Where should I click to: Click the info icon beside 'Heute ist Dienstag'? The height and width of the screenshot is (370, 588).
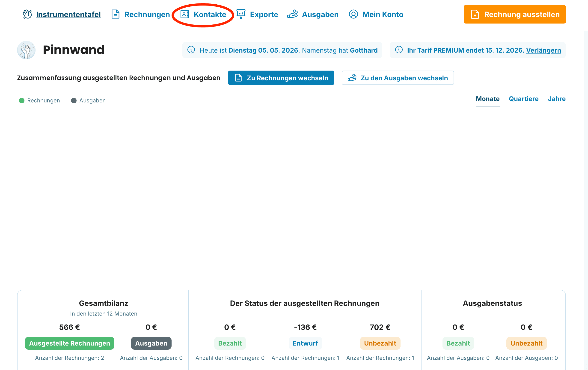click(191, 50)
